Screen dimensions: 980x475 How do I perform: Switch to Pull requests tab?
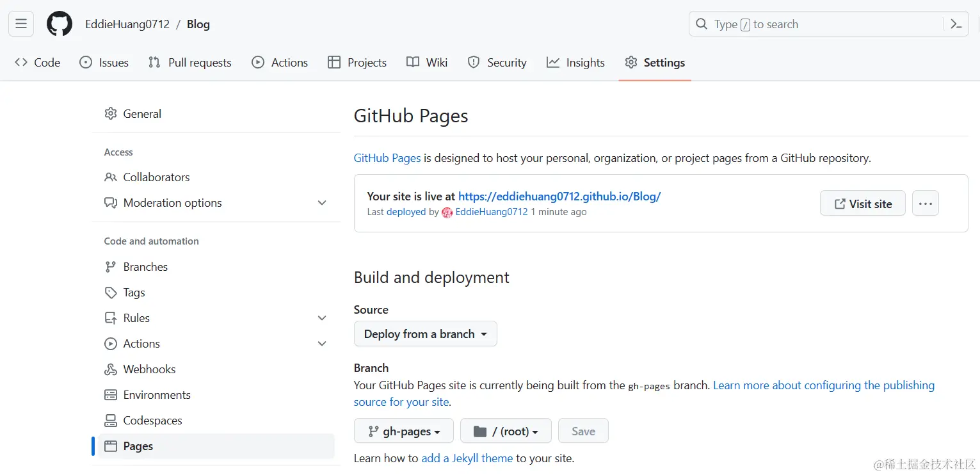190,62
